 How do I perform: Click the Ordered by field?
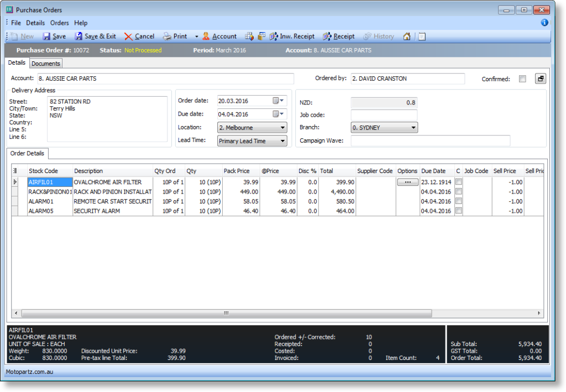407,79
